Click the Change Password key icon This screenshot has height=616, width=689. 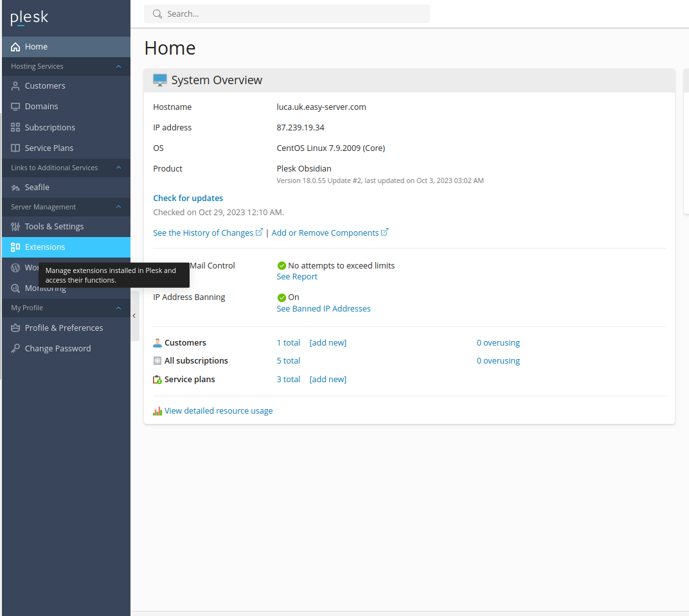(15, 349)
